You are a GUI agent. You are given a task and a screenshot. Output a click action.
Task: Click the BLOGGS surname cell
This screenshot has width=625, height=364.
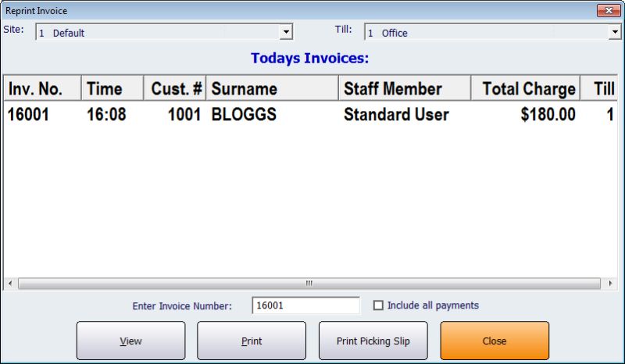pyautogui.click(x=244, y=115)
